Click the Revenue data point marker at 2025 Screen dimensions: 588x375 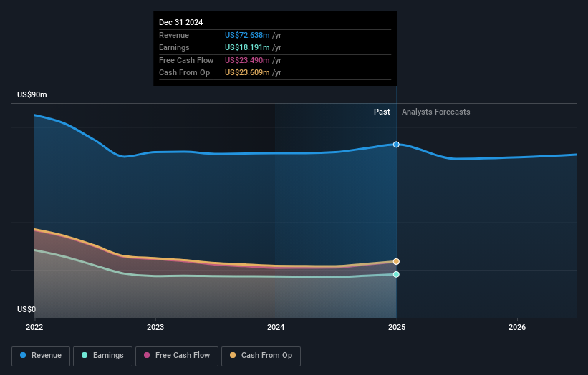coord(396,145)
